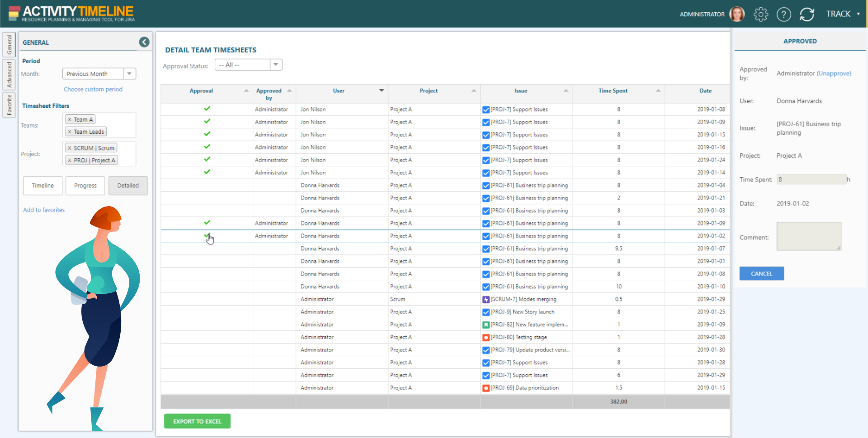Click the Comment text area
Screen dimensions: 868x438
[x=809, y=236]
